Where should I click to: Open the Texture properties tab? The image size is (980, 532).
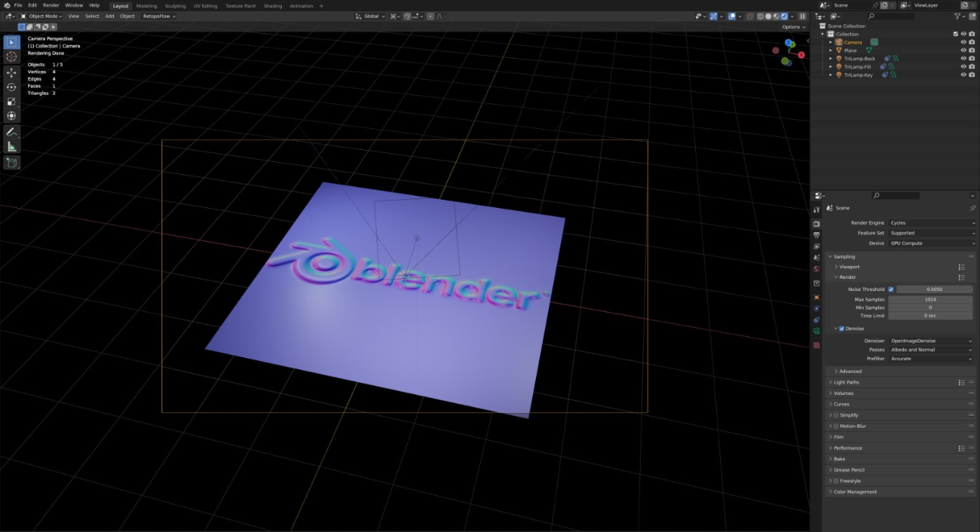click(x=816, y=345)
